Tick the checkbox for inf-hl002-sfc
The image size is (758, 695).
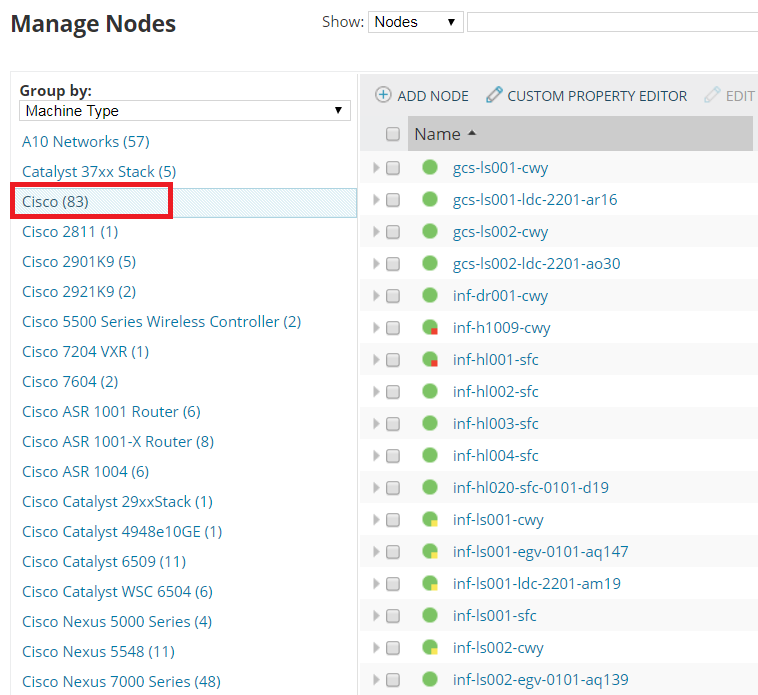click(393, 391)
